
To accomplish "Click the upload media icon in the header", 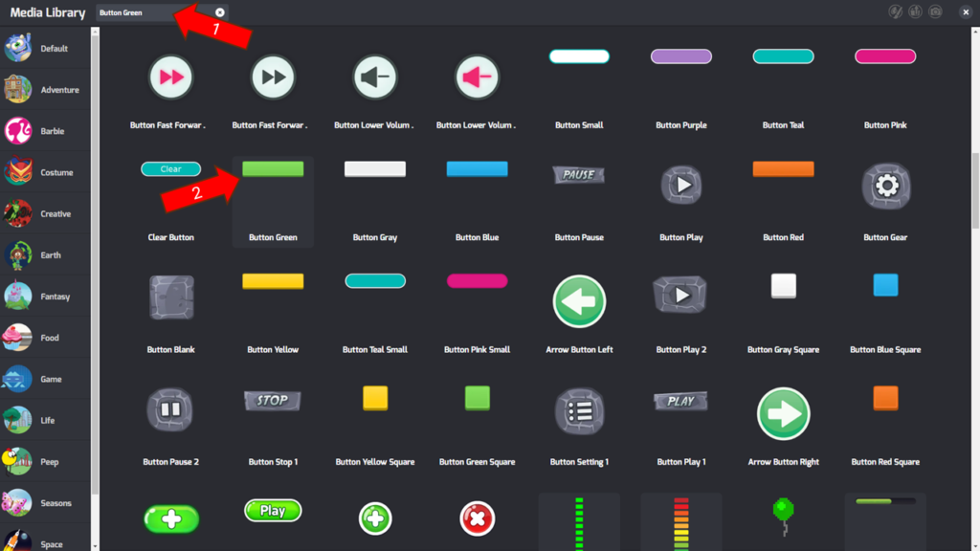I will (x=915, y=12).
